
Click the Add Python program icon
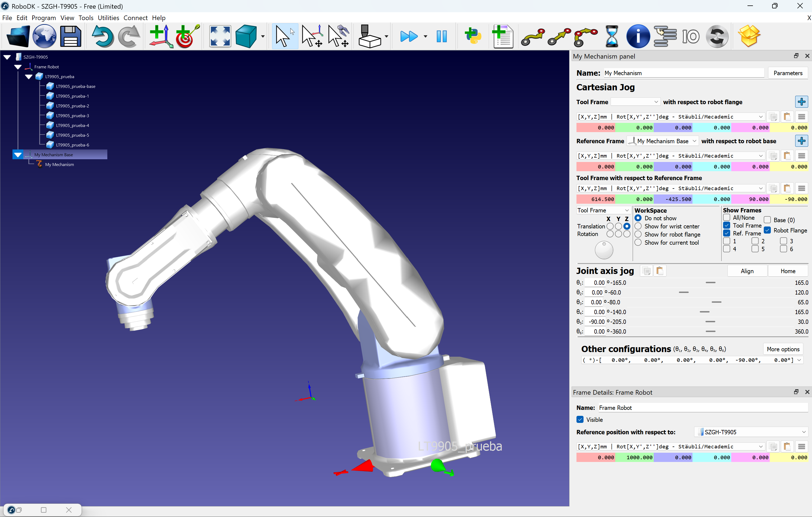[473, 36]
